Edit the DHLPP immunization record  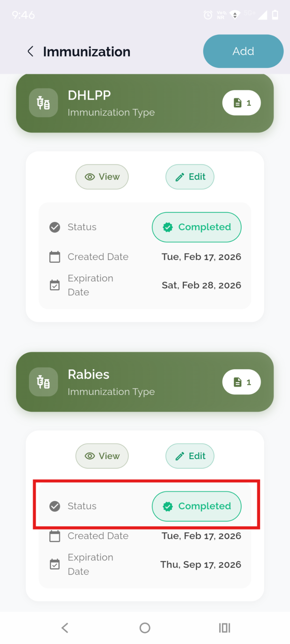[x=190, y=177]
